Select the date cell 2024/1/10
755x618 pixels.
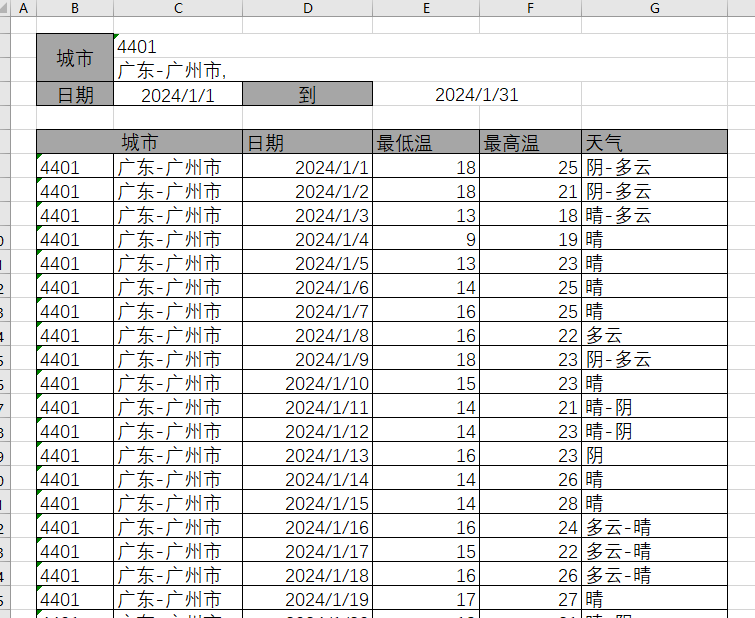coord(307,383)
